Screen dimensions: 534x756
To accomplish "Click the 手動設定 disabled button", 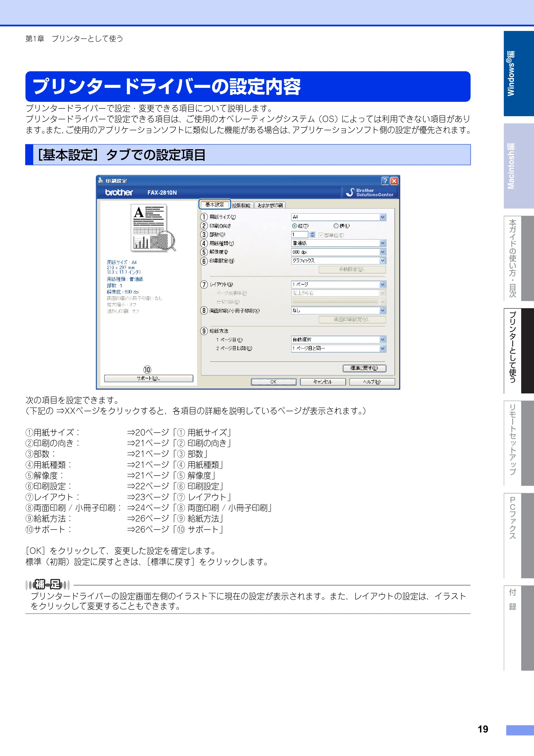I will pyautogui.click(x=352, y=269).
